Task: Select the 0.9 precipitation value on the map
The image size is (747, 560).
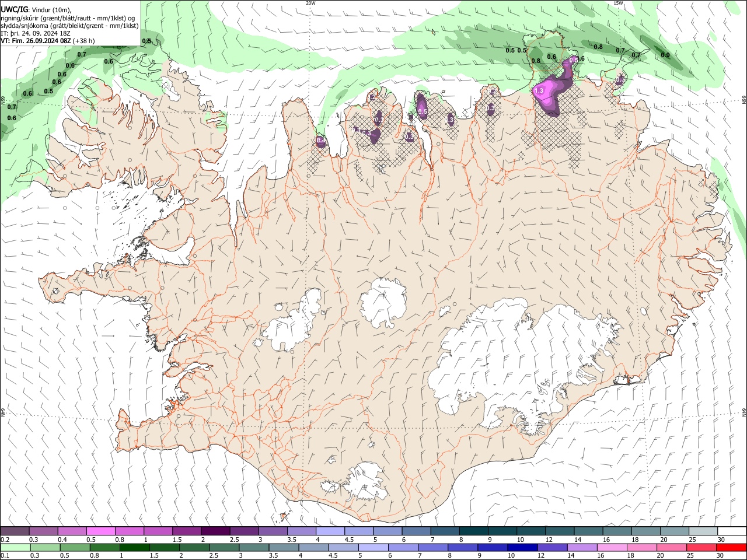Action: [665, 55]
